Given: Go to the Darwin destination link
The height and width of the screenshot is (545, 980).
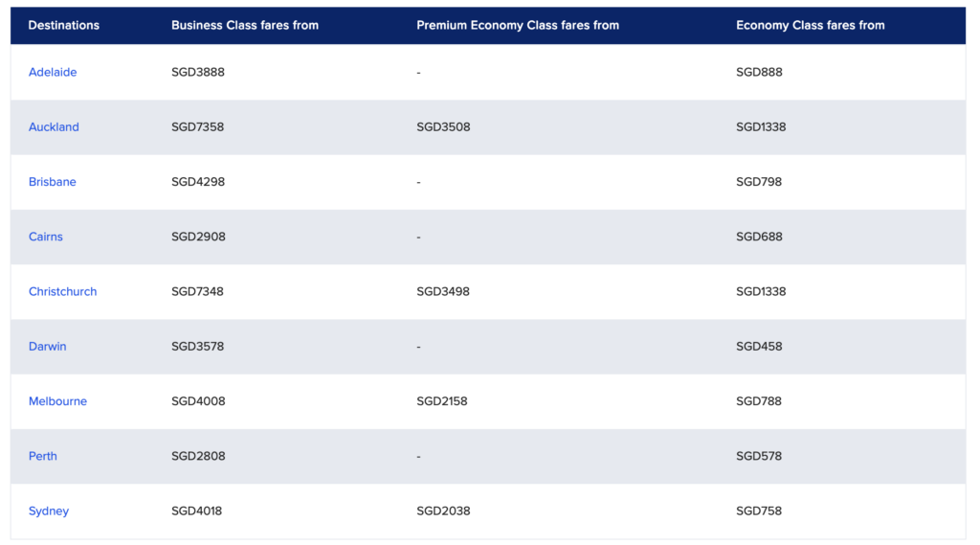Looking at the screenshot, I should coord(47,346).
